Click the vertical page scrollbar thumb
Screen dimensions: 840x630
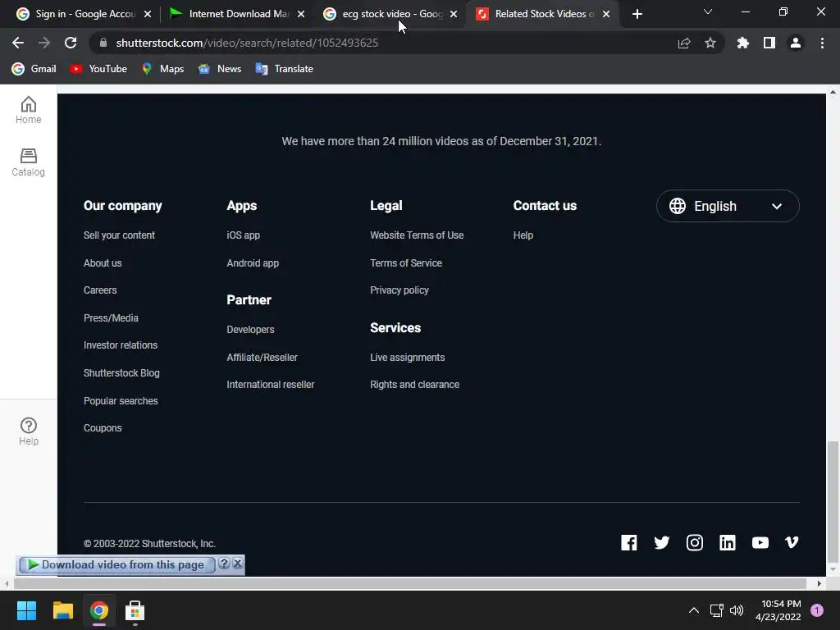coord(833,500)
